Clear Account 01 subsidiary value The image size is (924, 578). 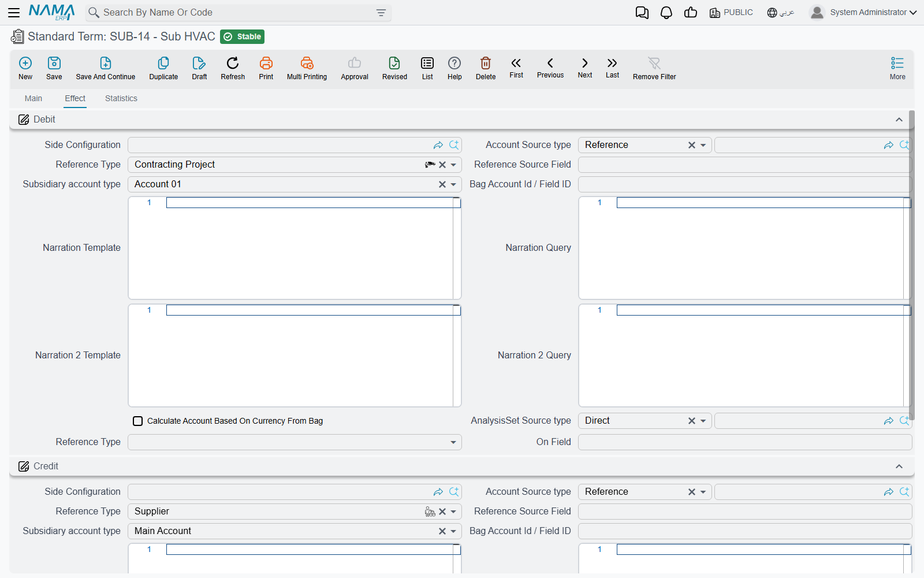pyautogui.click(x=442, y=184)
